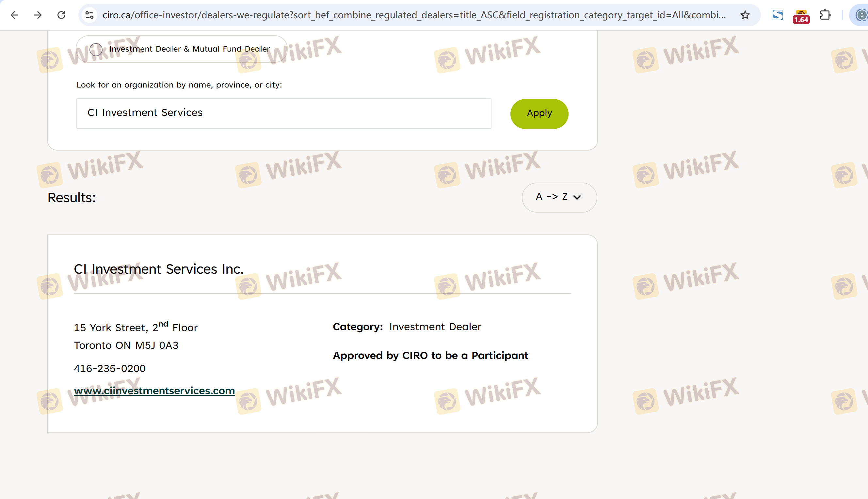Click the CI Investment Services Inc. heading
The image size is (868, 499).
coord(158,269)
